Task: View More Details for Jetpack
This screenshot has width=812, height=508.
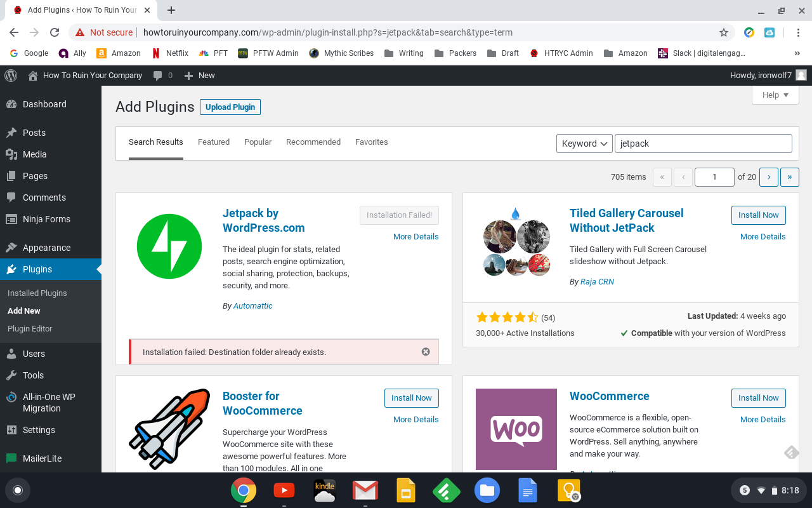Action: [x=416, y=237]
